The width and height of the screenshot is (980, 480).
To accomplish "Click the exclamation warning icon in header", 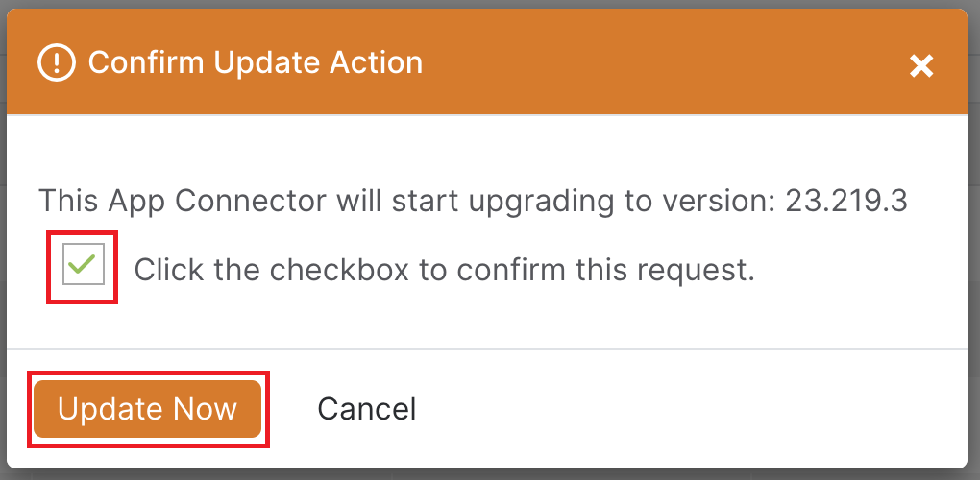I will (57, 63).
